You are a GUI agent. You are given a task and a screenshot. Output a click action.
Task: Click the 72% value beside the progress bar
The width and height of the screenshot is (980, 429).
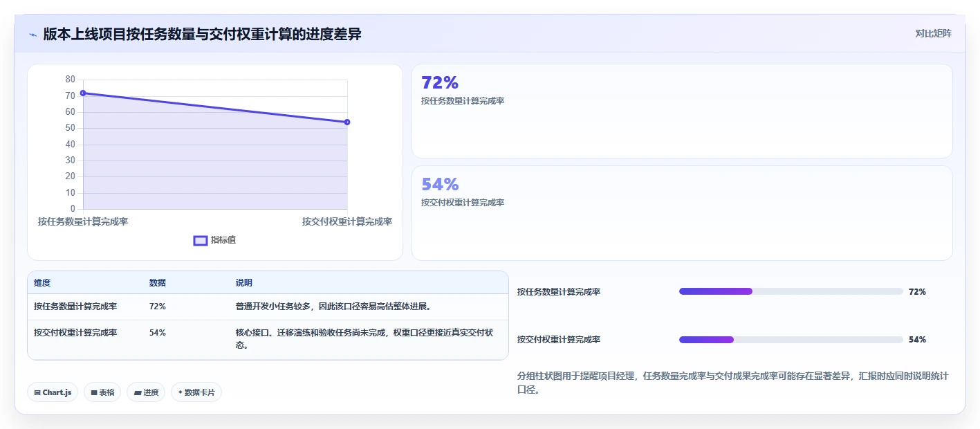(917, 292)
